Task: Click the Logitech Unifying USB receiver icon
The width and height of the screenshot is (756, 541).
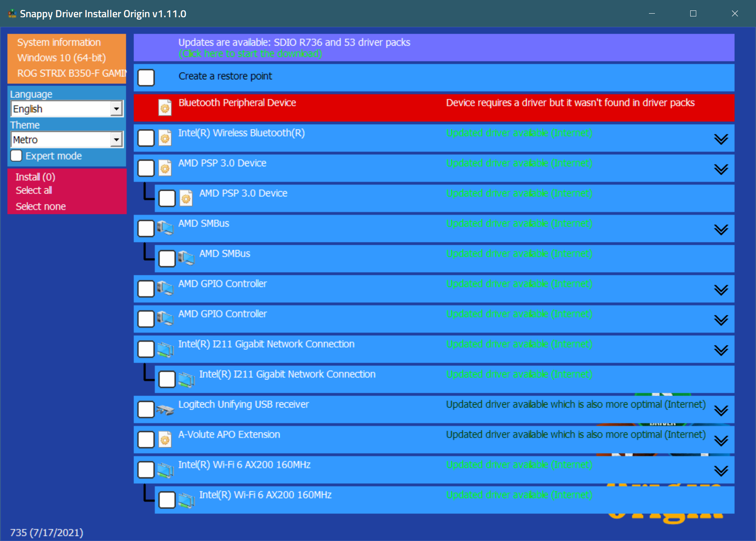Action: click(x=165, y=410)
